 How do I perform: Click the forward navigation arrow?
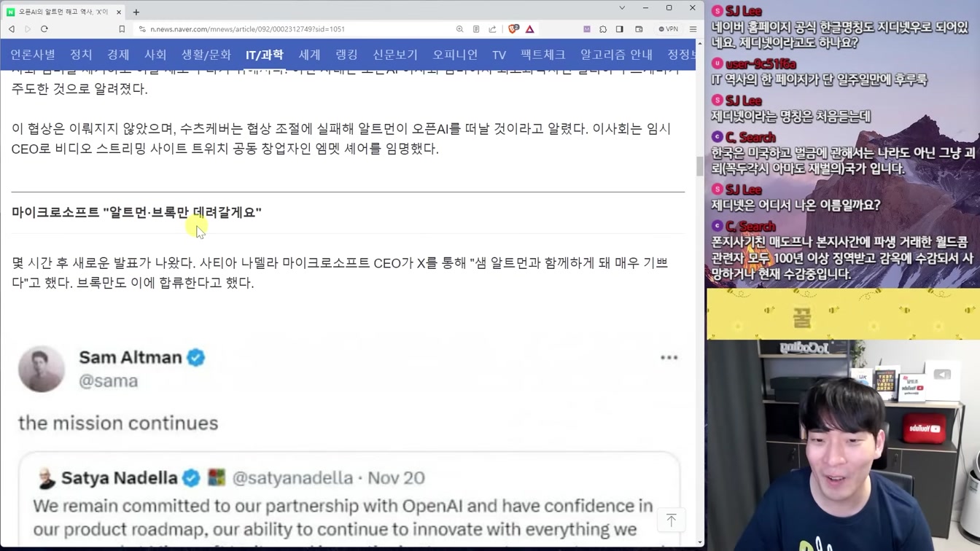[28, 29]
